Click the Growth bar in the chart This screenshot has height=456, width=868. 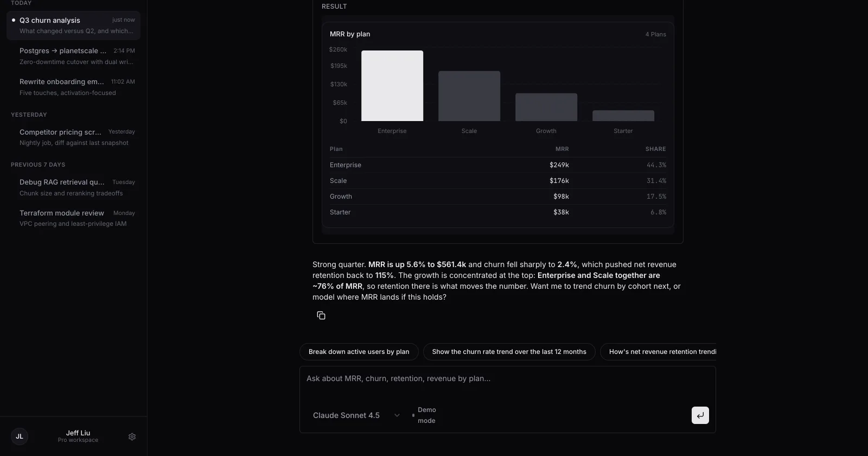(x=546, y=107)
